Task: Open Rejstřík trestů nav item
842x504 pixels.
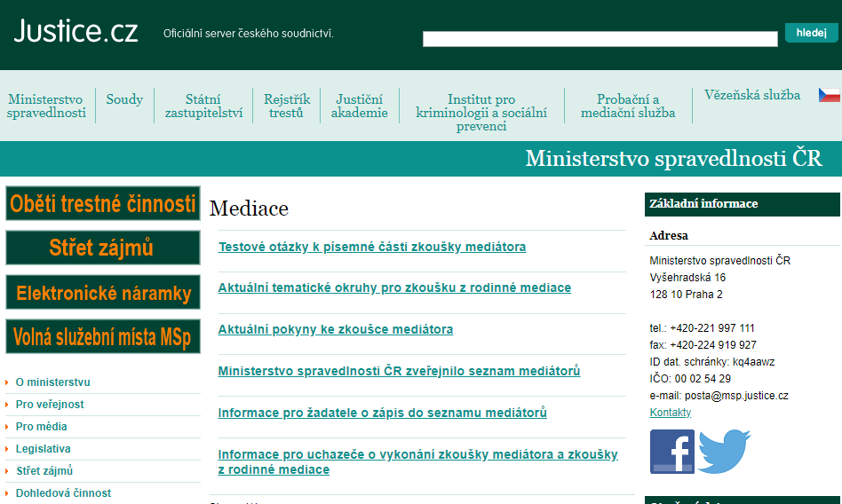Action: coord(287,106)
